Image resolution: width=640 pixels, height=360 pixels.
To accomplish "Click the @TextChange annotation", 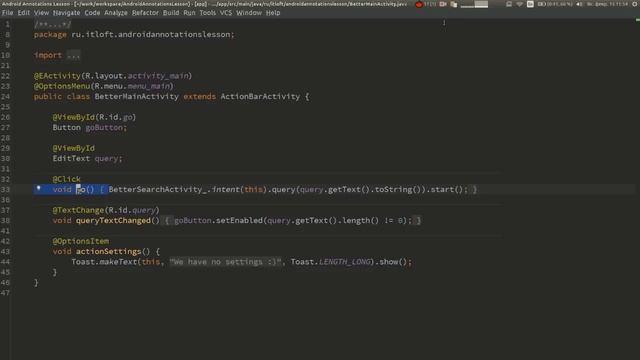I will [78, 210].
